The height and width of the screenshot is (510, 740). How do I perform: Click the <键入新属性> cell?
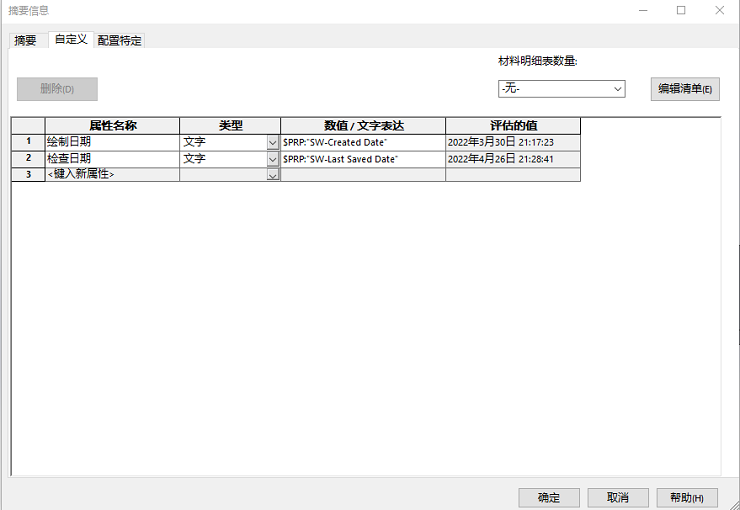pos(112,175)
